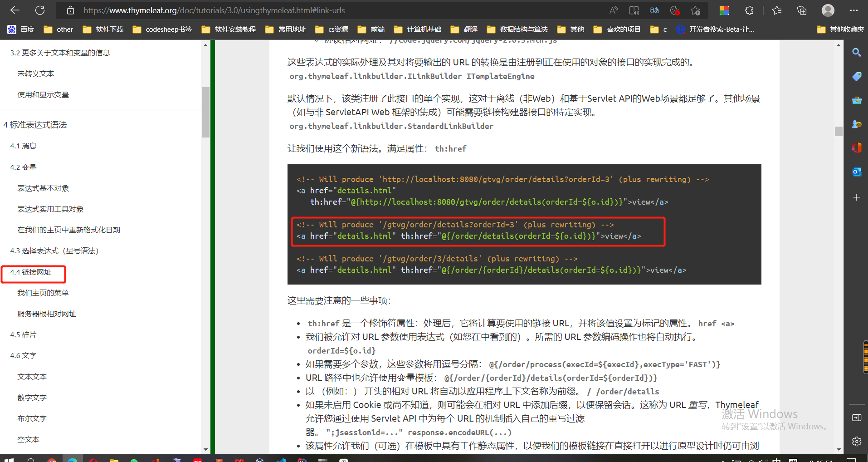868x462 pixels.
Task: Open the browser extensions menu
Action: 749,10
